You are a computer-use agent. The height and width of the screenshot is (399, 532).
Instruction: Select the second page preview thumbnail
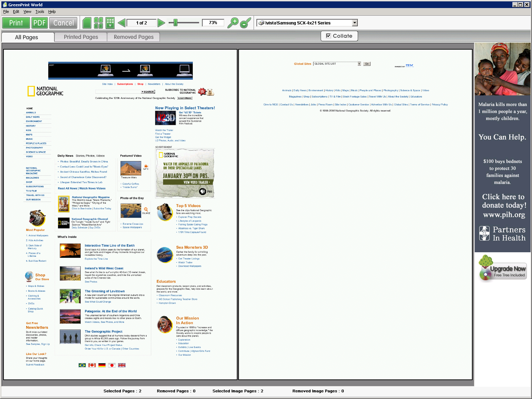click(x=355, y=215)
